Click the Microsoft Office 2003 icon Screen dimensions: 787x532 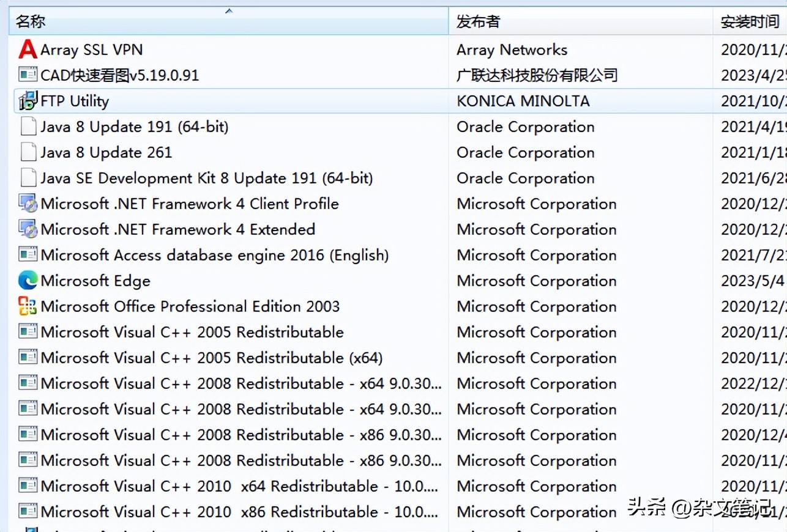point(28,306)
